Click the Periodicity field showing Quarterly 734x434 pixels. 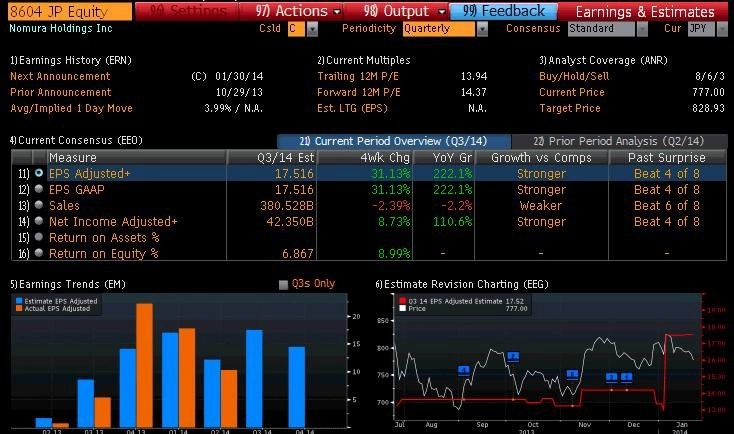point(439,29)
